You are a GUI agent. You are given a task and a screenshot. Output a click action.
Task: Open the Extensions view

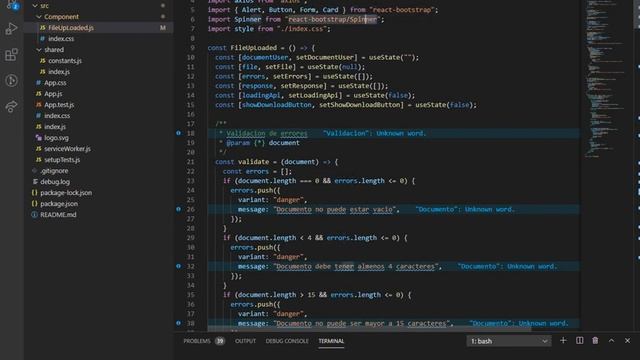tap(11, 55)
